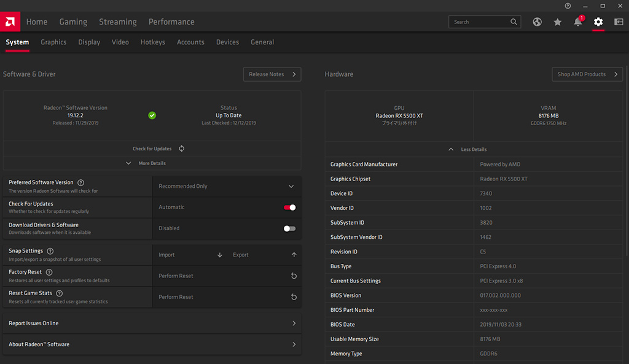Toggle the sidebar panel icon
629x364 pixels.
(x=619, y=22)
